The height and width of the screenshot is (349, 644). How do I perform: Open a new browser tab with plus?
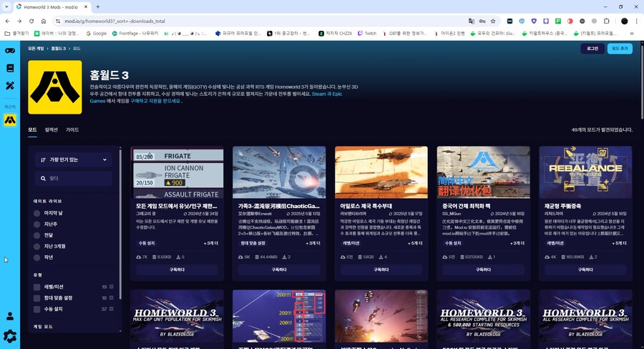pyautogui.click(x=98, y=6)
